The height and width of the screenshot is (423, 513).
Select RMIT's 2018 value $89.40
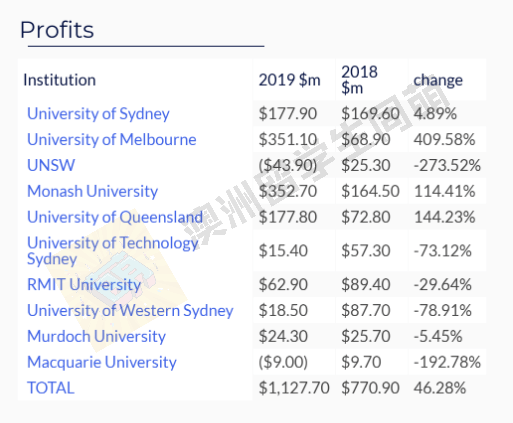(366, 284)
